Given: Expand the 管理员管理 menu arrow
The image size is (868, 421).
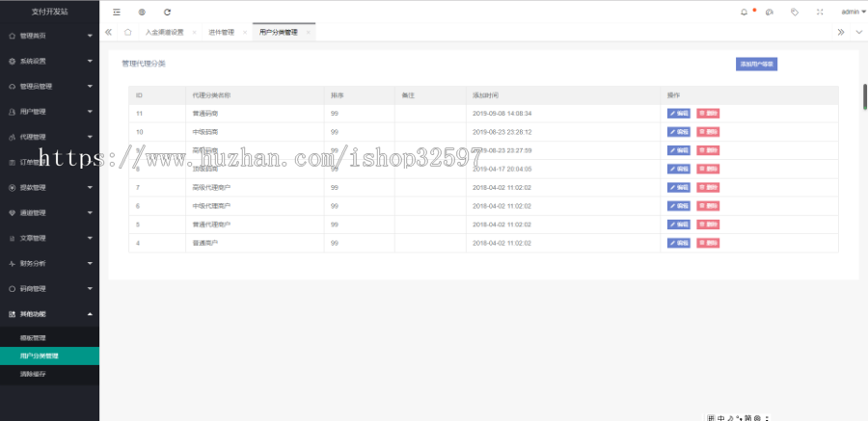Looking at the screenshot, I should click(90, 87).
